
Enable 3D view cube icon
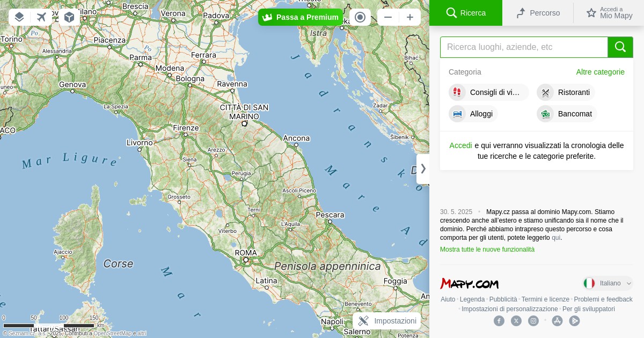pos(69,17)
